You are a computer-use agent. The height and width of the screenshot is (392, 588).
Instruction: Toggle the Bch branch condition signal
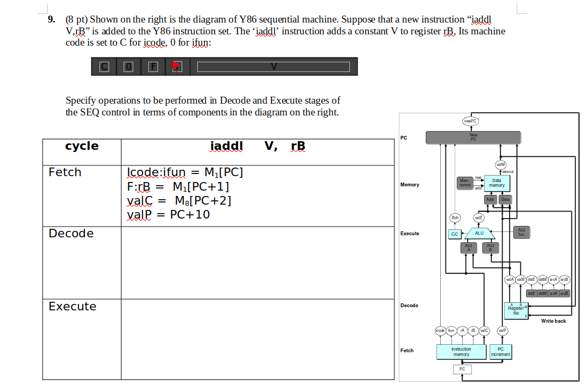(455, 217)
